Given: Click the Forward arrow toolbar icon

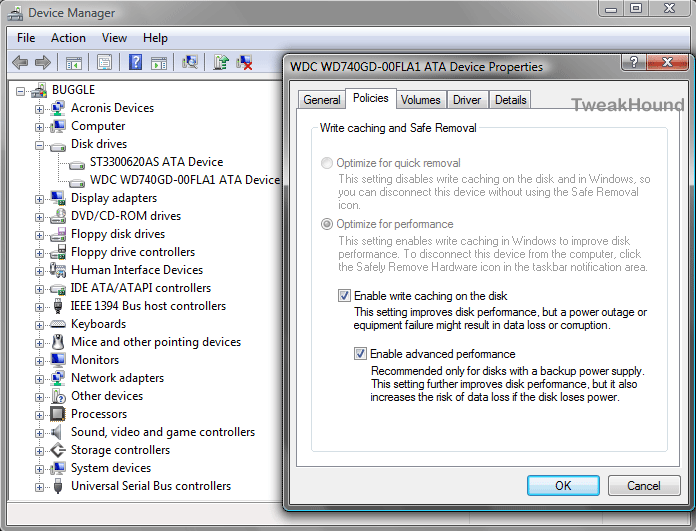Looking at the screenshot, I should 43,63.
